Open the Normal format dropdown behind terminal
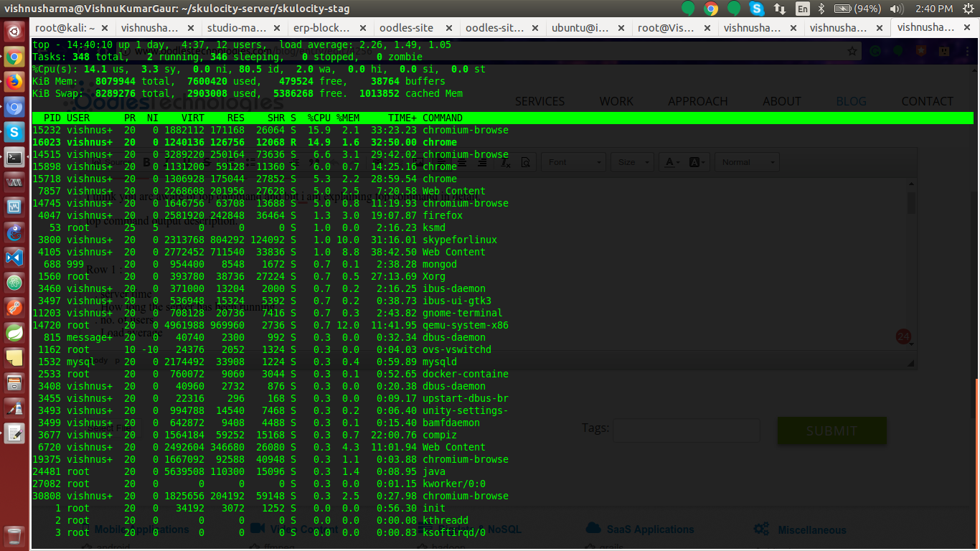This screenshot has height=551, width=980. [x=747, y=162]
